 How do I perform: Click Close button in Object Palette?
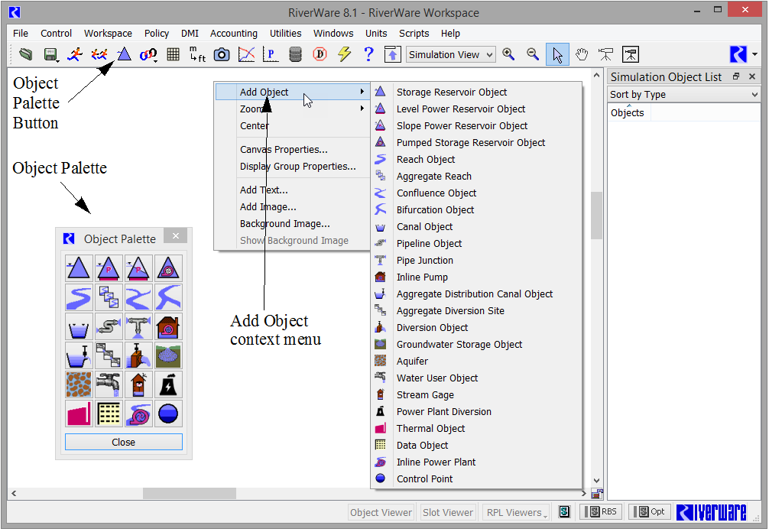123,442
